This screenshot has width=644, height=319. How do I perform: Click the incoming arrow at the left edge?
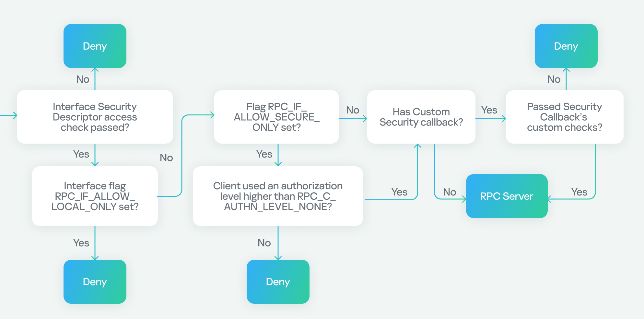(8, 115)
